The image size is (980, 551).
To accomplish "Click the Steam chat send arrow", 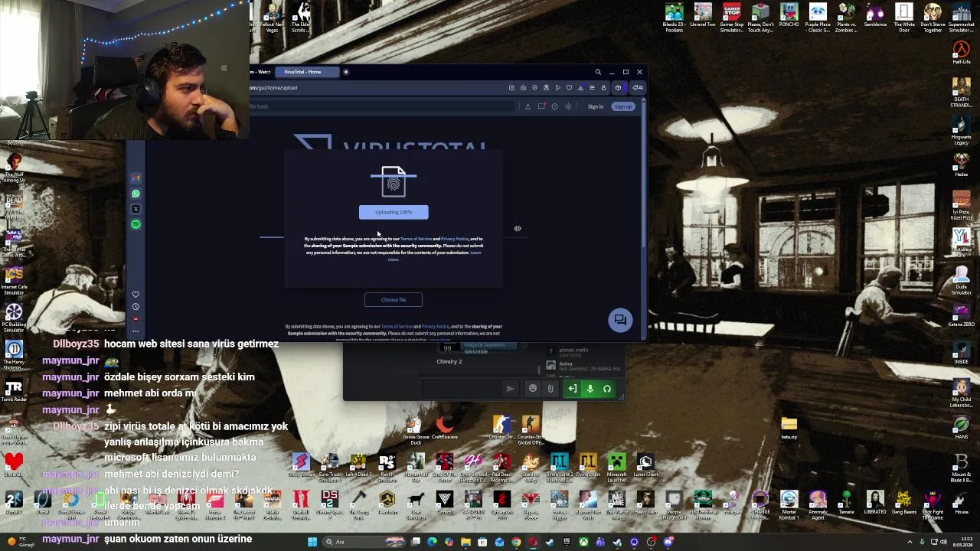I will pos(510,389).
